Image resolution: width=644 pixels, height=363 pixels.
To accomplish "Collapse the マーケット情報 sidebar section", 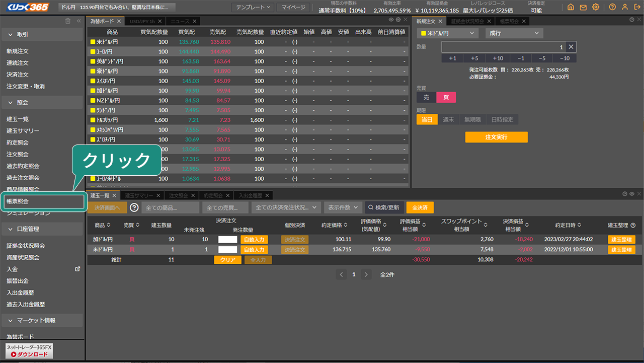I will click(43, 320).
